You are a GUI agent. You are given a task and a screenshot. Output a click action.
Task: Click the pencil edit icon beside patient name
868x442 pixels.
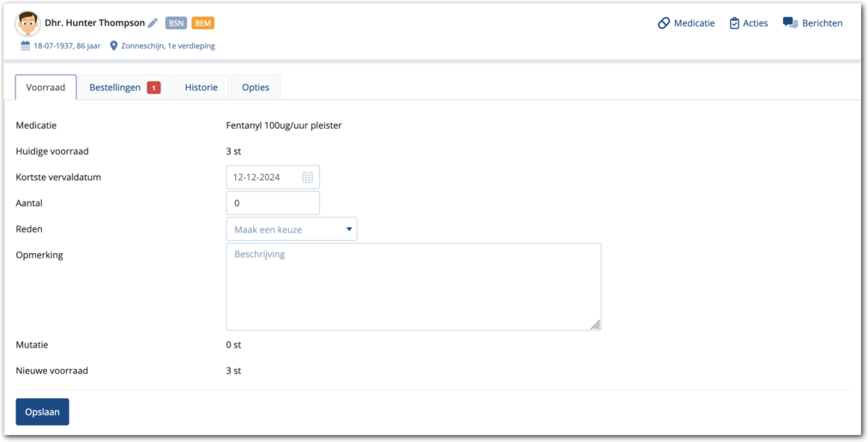(x=153, y=23)
